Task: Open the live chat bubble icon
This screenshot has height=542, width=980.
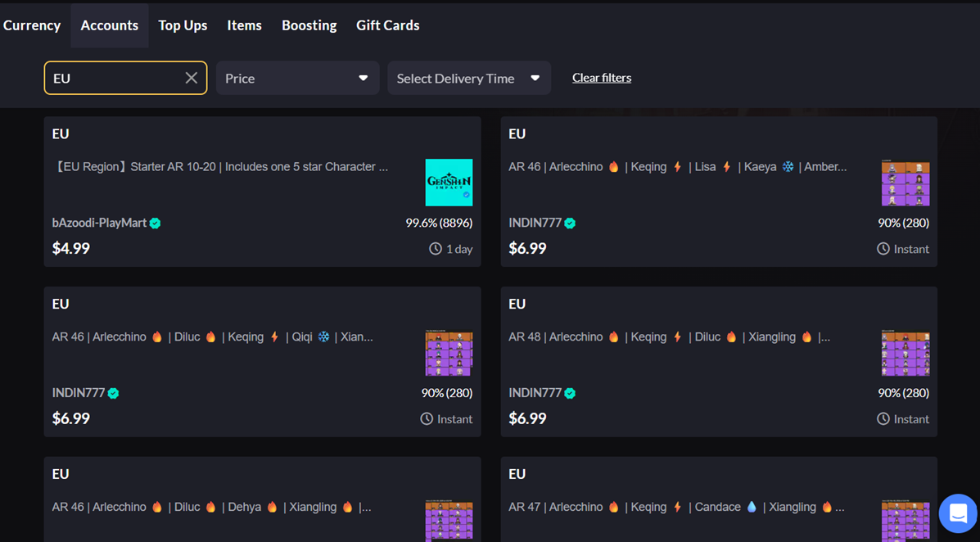Action: click(958, 513)
